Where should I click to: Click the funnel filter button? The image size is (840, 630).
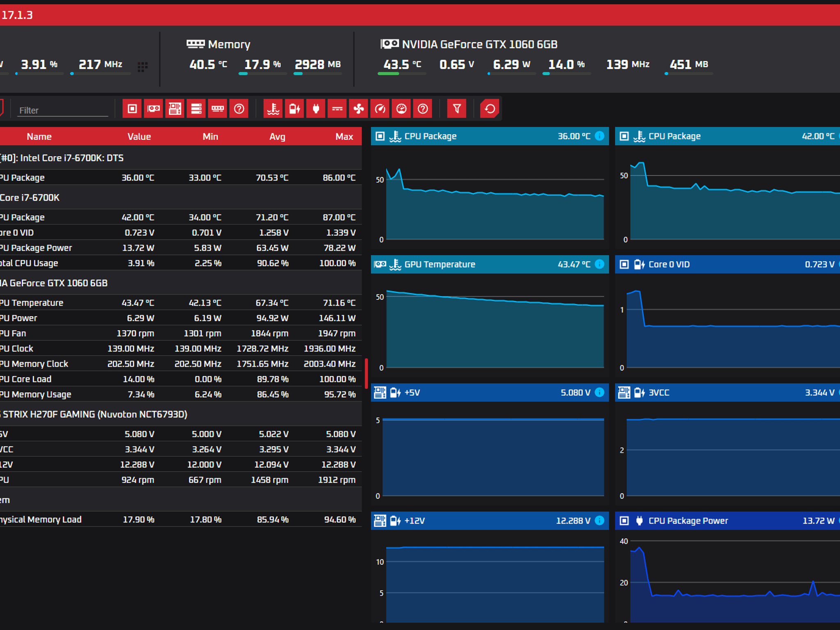tap(457, 109)
